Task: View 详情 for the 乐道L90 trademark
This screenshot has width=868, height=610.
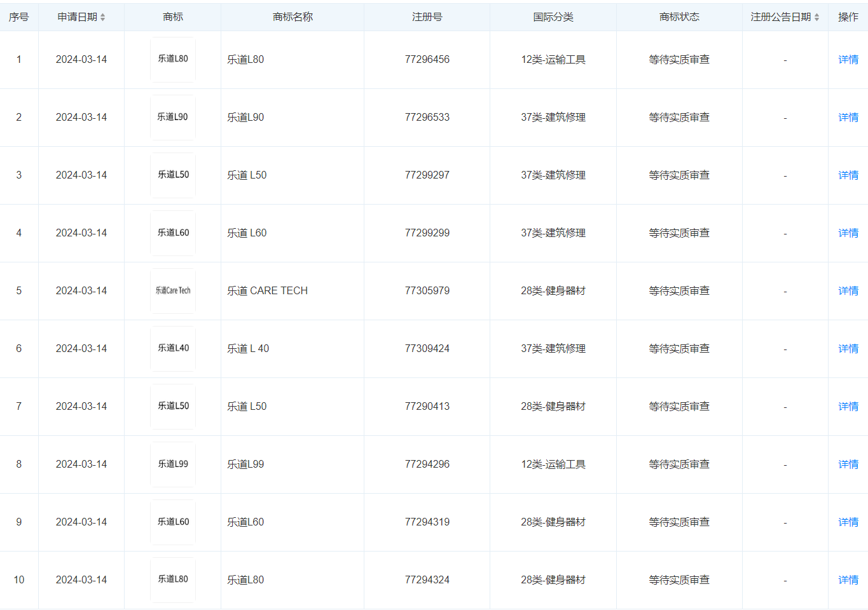Action: (x=848, y=118)
